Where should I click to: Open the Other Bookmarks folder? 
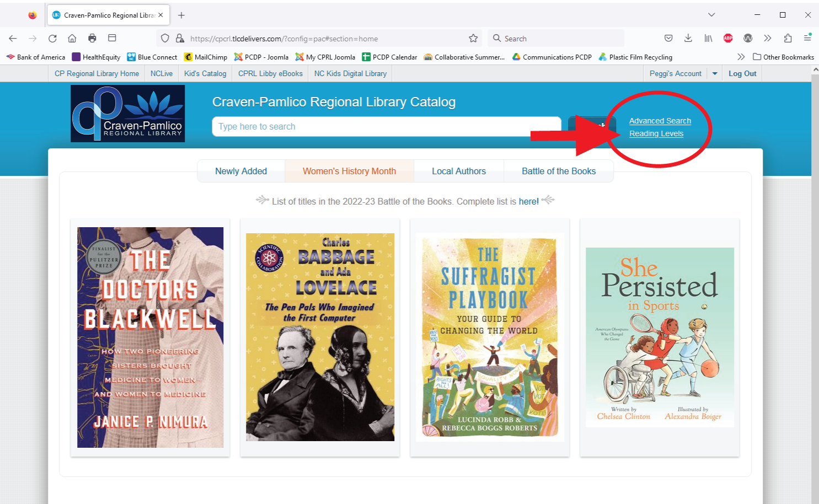(784, 57)
